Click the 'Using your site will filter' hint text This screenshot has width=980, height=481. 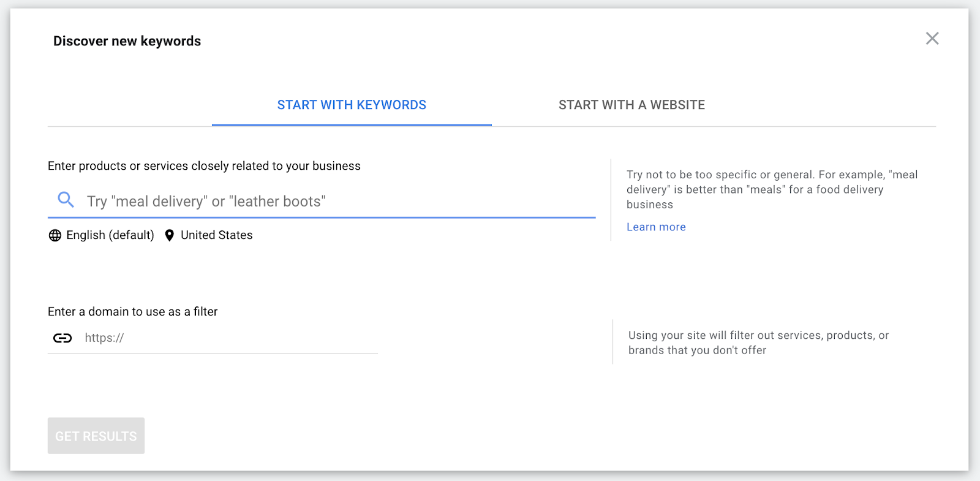(x=758, y=343)
